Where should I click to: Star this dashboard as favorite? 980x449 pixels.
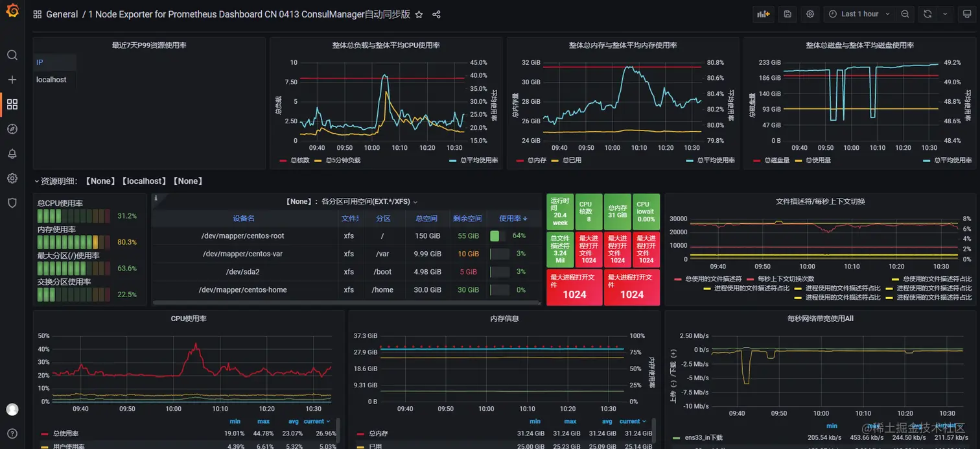(419, 14)
